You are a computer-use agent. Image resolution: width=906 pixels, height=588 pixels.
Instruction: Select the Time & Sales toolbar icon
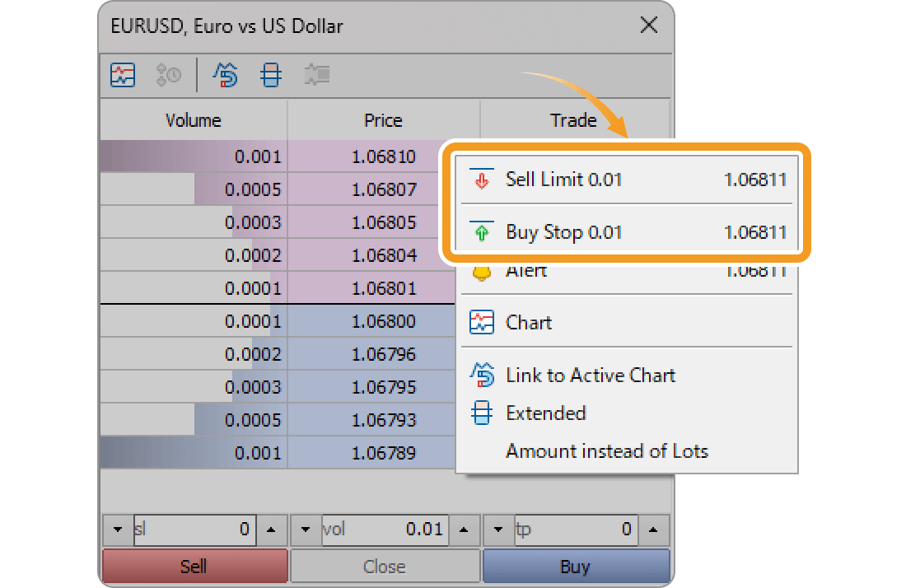(x=167, y=75)
